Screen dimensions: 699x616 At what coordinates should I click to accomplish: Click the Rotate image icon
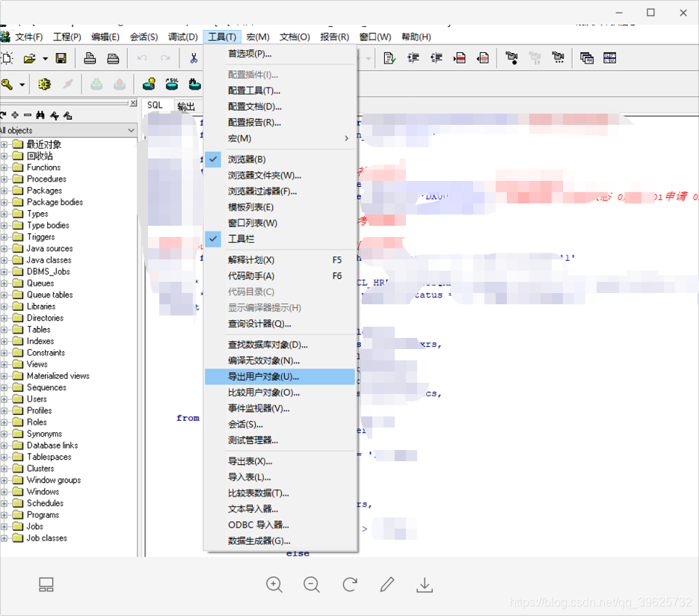(x=350, y=585)
